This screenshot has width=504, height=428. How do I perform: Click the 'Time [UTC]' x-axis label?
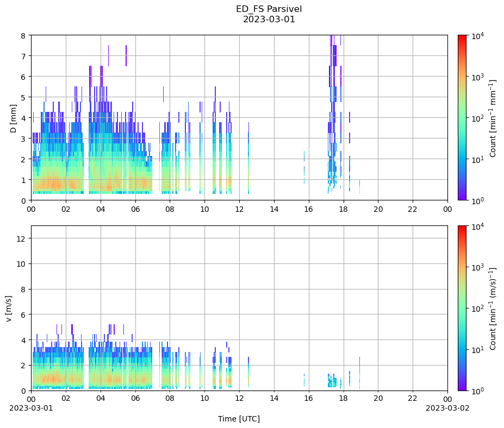(239, 419)
